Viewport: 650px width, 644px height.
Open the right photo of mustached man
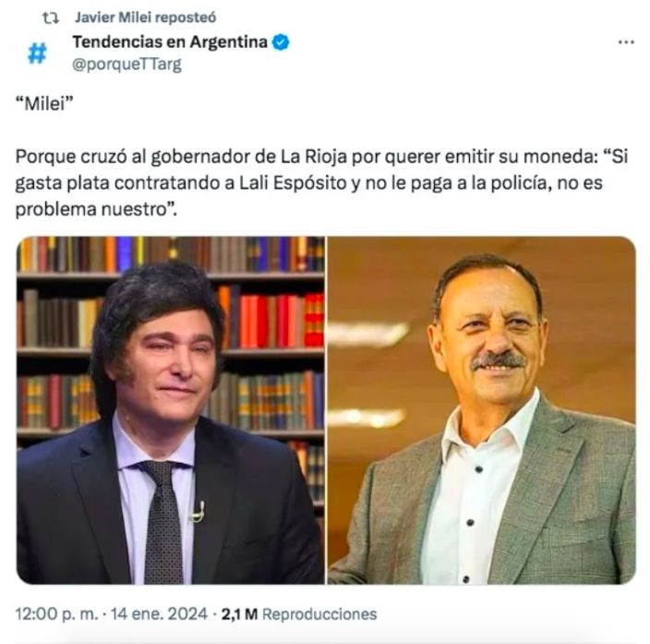(x=481, y=410)
